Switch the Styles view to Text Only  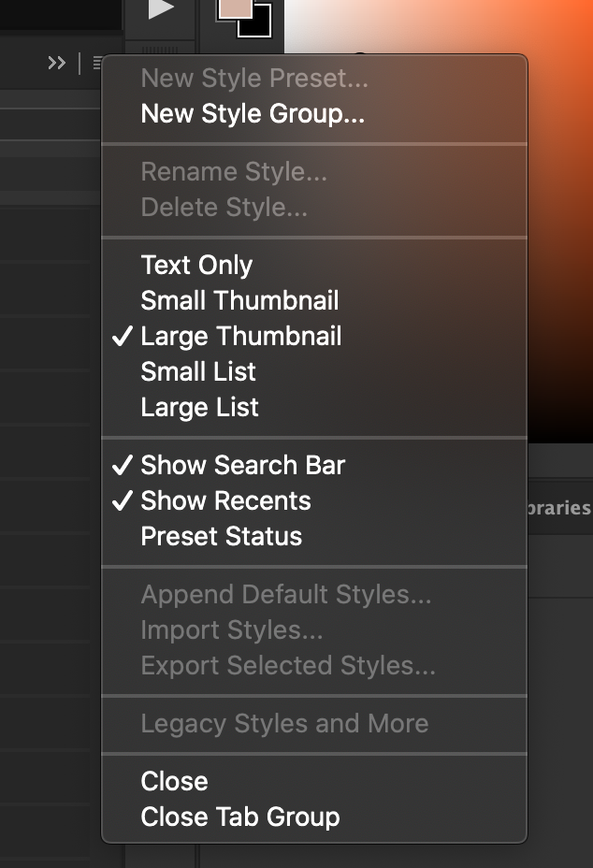point(196,265)
